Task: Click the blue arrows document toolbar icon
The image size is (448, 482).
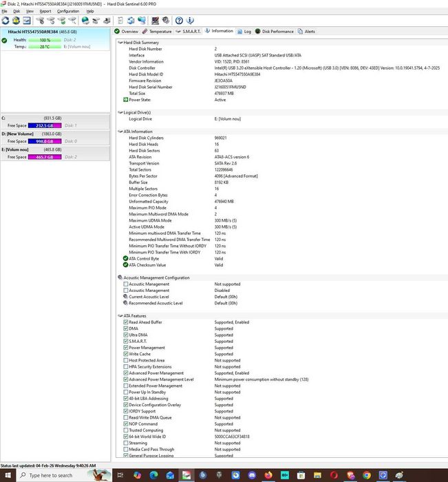Action: [131, 21]
